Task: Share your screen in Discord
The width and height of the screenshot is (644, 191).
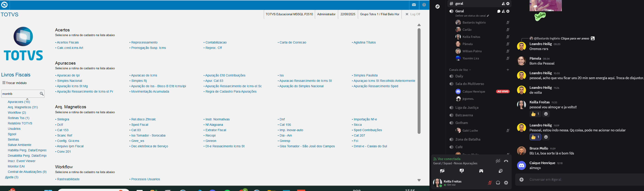Action: [462, 171]
